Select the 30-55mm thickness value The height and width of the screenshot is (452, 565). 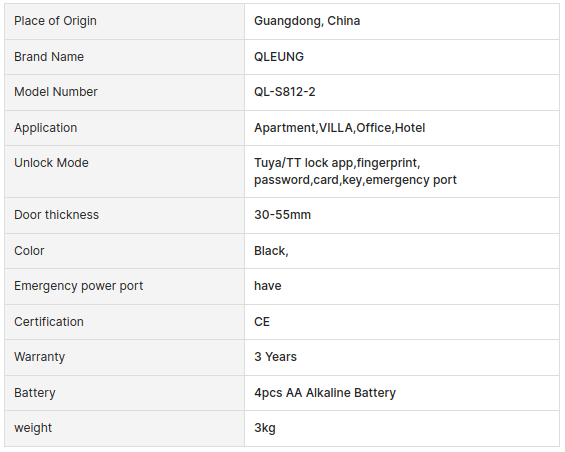282,215
